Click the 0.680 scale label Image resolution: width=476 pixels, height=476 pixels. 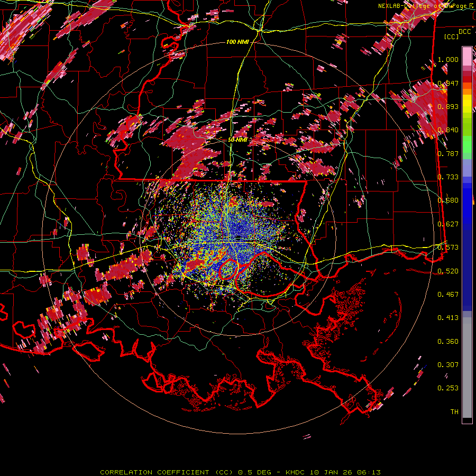[x=448, y=200]
